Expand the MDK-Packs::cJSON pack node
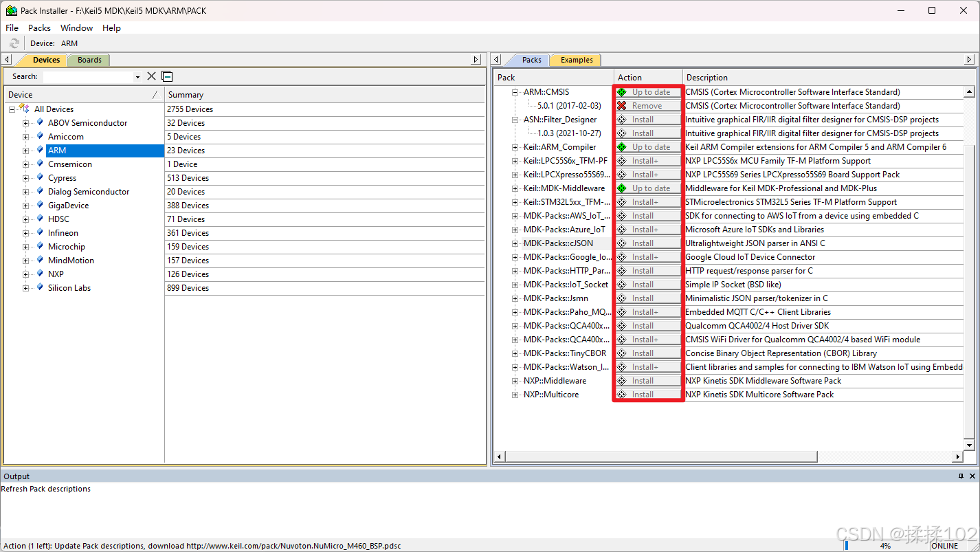Screen dimensions: 980x552 pyautogui.click(x=515, y=243)
